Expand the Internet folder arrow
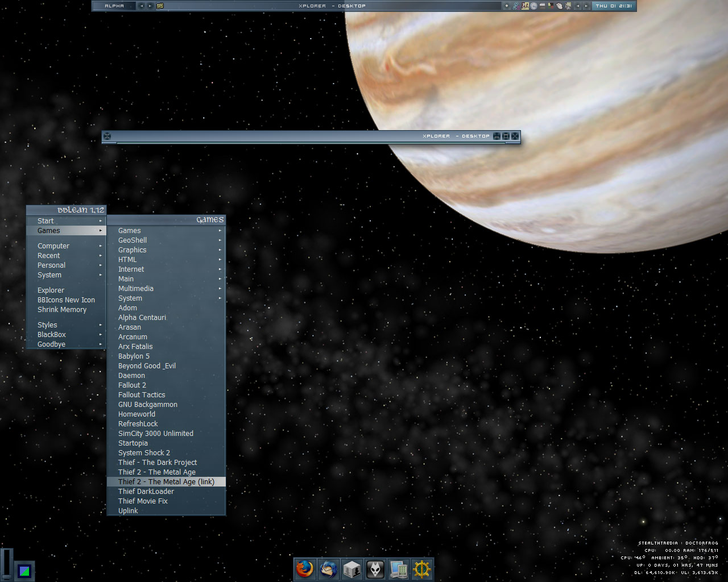728x582 pixels. click(x=220, y=269)
